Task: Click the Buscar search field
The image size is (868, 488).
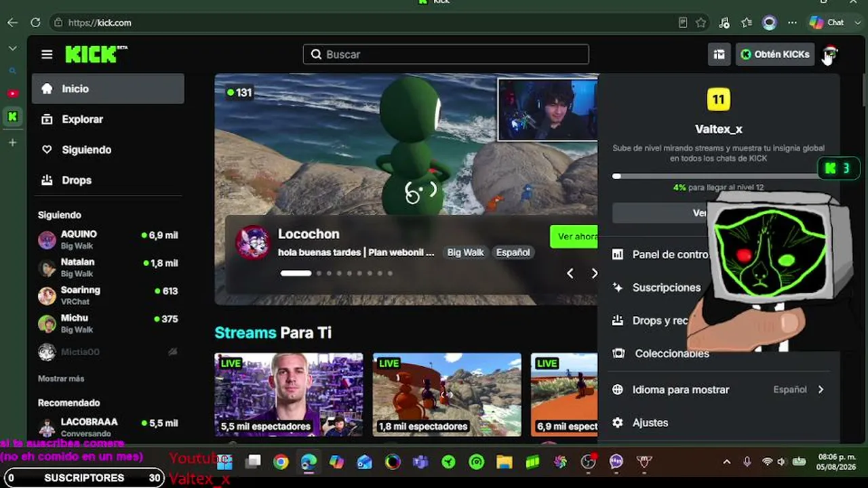Action: pos(446,54)
